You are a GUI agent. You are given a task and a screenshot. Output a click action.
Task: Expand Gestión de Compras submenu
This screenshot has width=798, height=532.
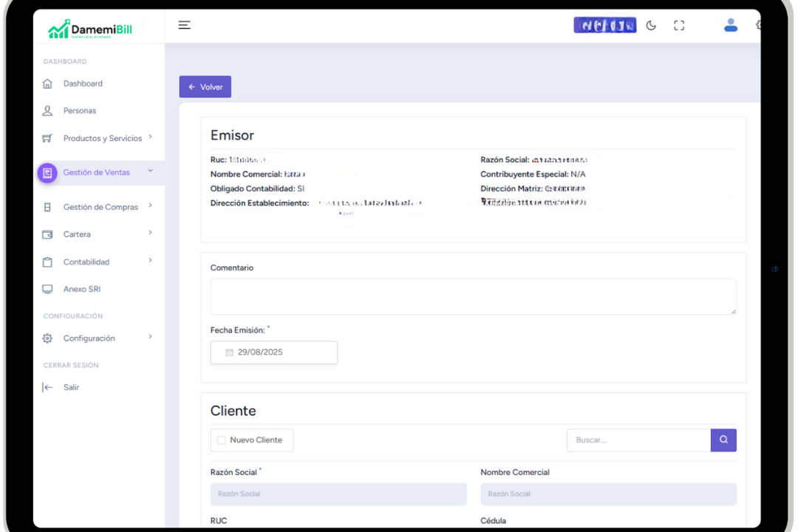point(150,206)
